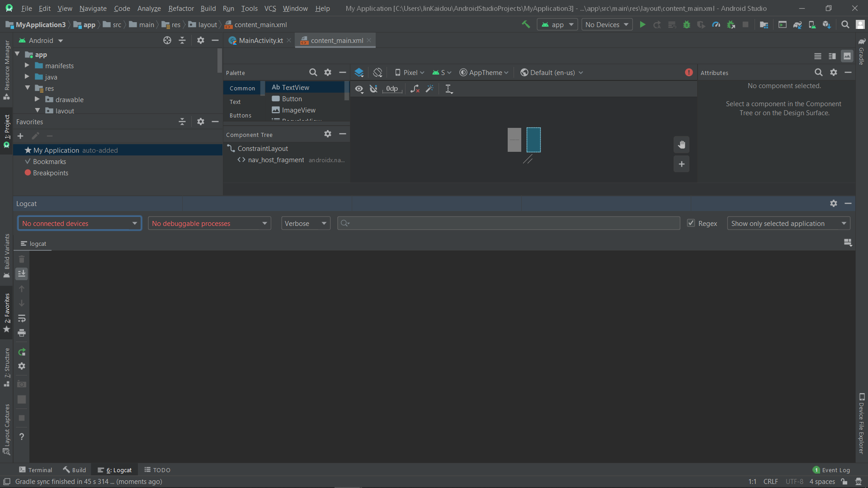868x488 pixels.
Task: Select the pan hand tool on design surface
Action: (682, 145)
